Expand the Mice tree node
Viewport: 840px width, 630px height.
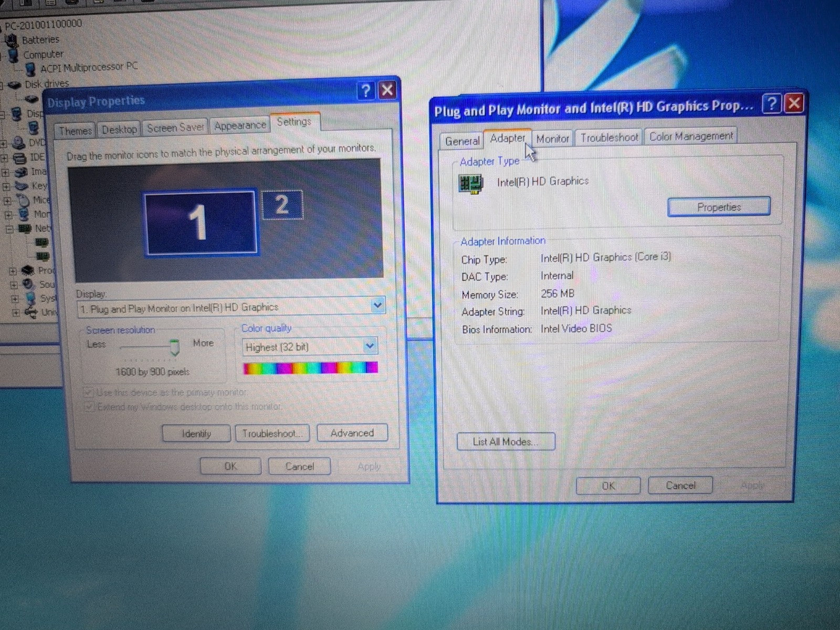pos(8,201)
